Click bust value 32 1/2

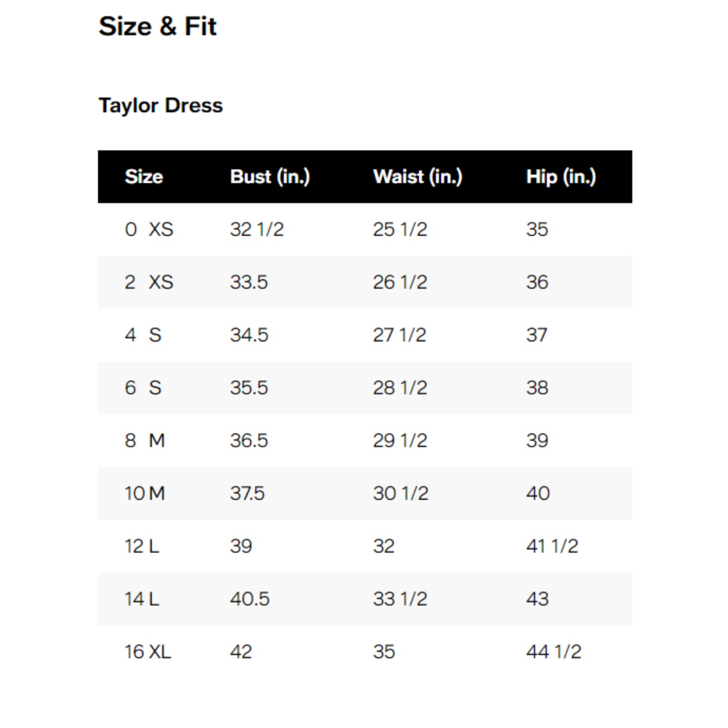click(x=257, y=230)
